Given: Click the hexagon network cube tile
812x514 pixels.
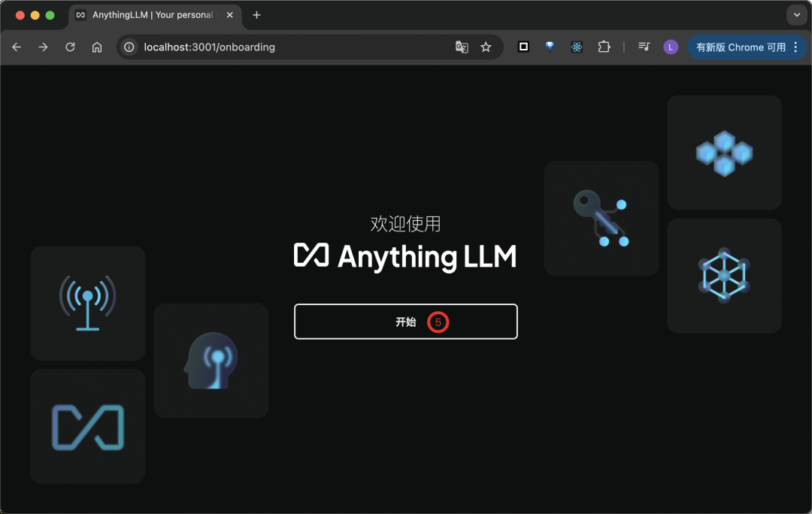Looking at the screenshot, I should click(725, 275).
